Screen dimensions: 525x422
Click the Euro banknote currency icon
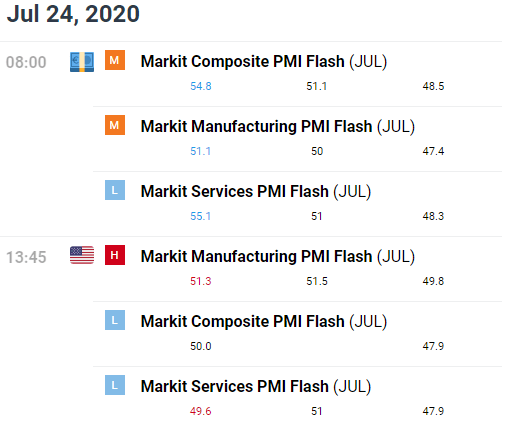click(x=82, y=62)
